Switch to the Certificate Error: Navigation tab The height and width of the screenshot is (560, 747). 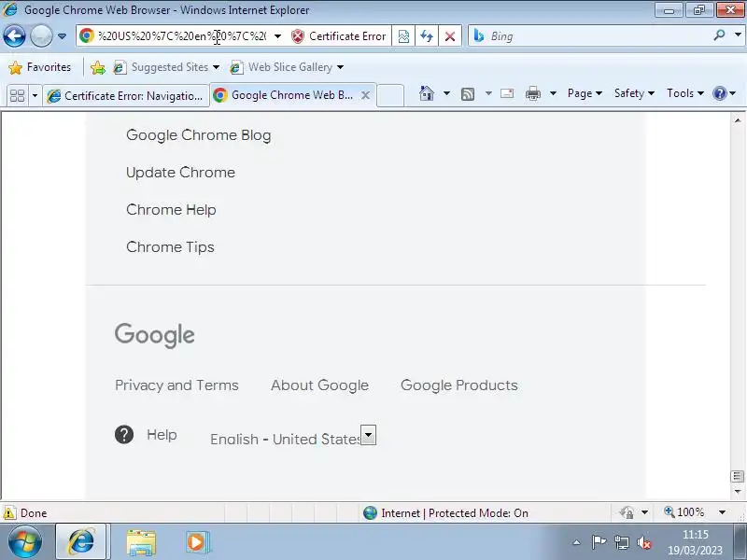pyautogui.click(x=126, y=96)
